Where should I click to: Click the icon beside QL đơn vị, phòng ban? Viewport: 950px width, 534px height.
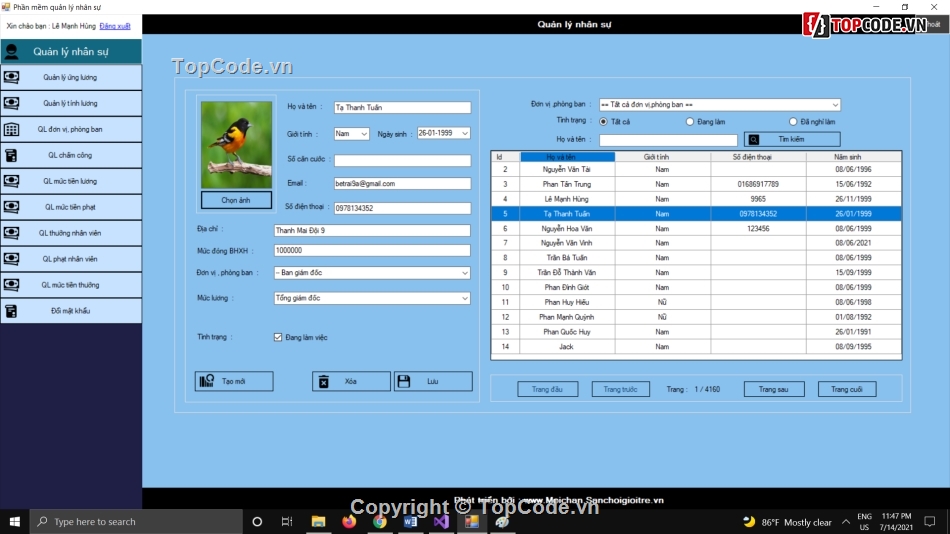11,129
